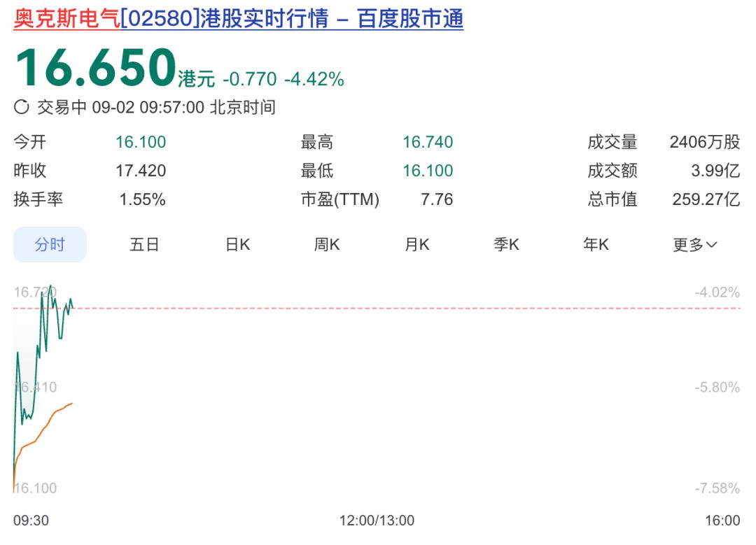Screen dimensions: 756x545
Task: Click the current price 16.650
Action: (95, 67)
